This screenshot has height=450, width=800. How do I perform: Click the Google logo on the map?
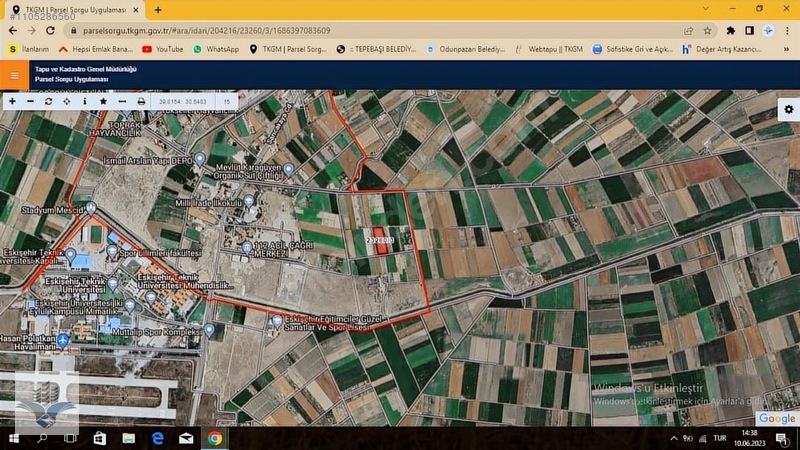(x=777, y=418)
